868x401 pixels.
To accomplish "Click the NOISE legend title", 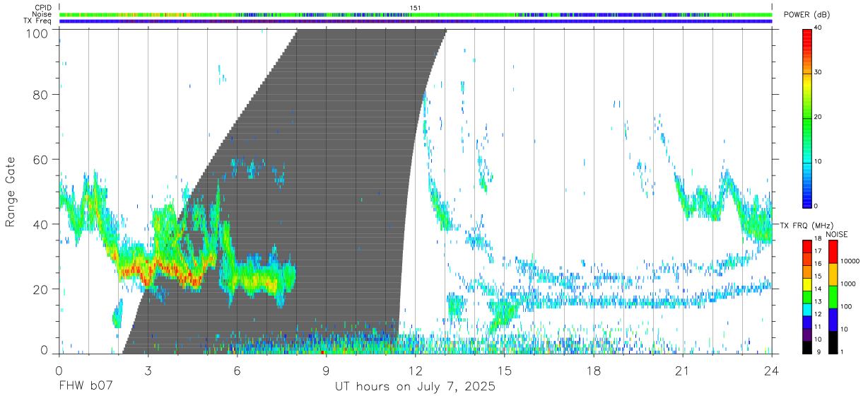I will coord(837,234).
